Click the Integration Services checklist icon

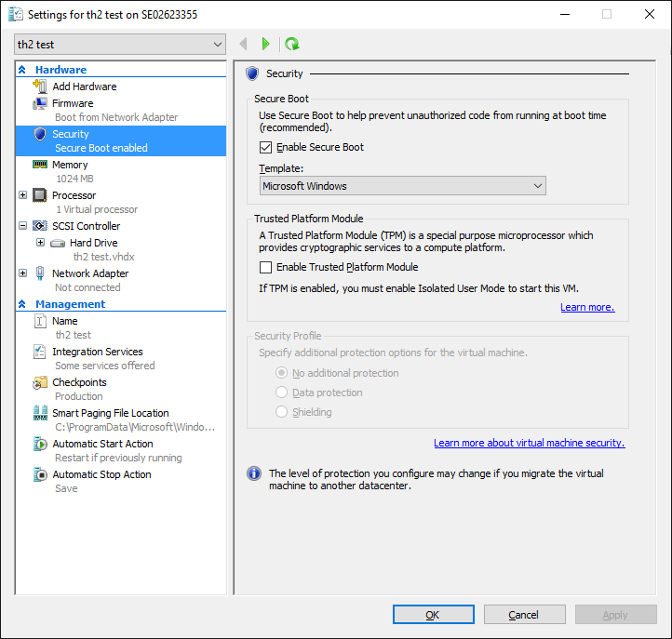click(39, 352)
